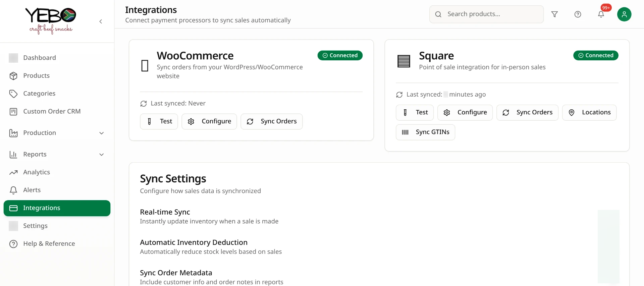The height and width of the screenshot is (286, 644).
Task: Go to Custom Order CRM
Action: (57, 111)
